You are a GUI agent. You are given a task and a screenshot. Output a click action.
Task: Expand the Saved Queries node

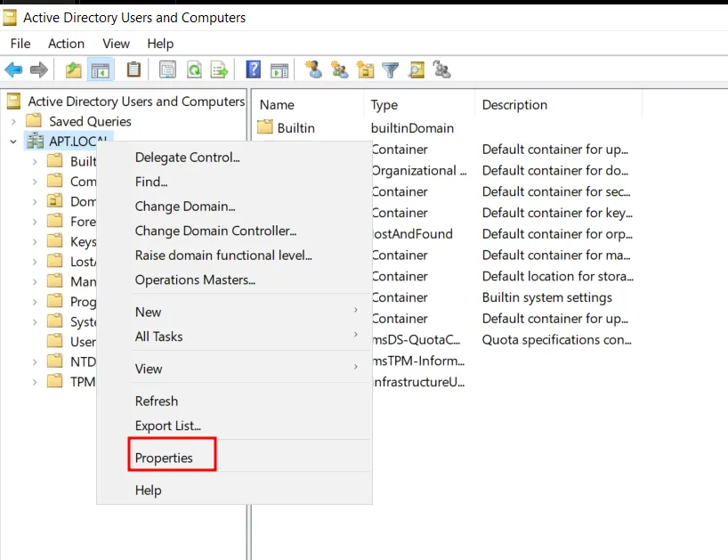point(13,122)
